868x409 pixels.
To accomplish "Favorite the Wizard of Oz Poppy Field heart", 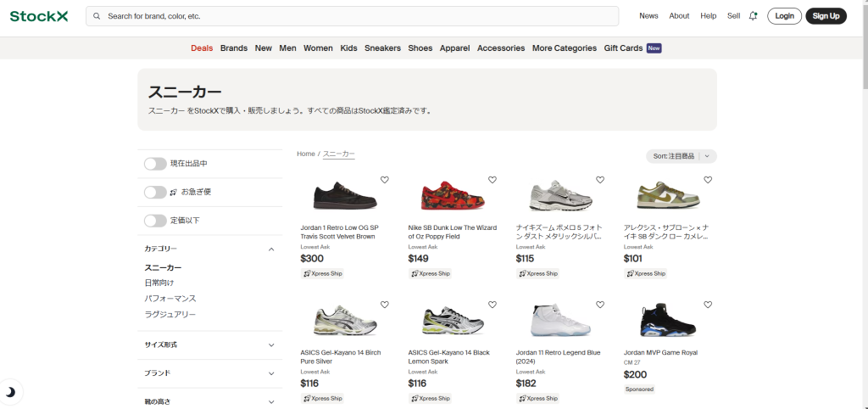I will (492, 180).
